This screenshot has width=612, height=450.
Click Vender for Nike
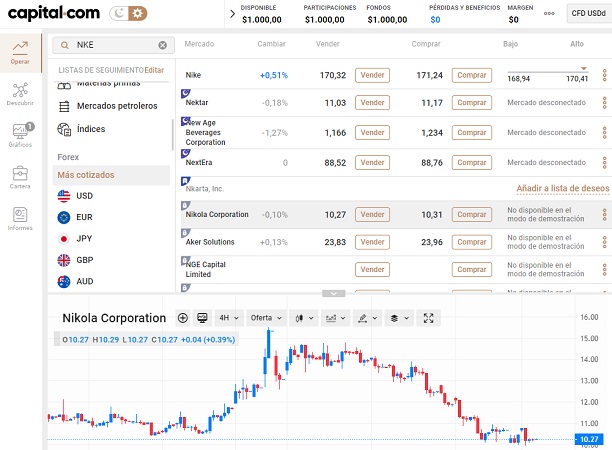372,75
